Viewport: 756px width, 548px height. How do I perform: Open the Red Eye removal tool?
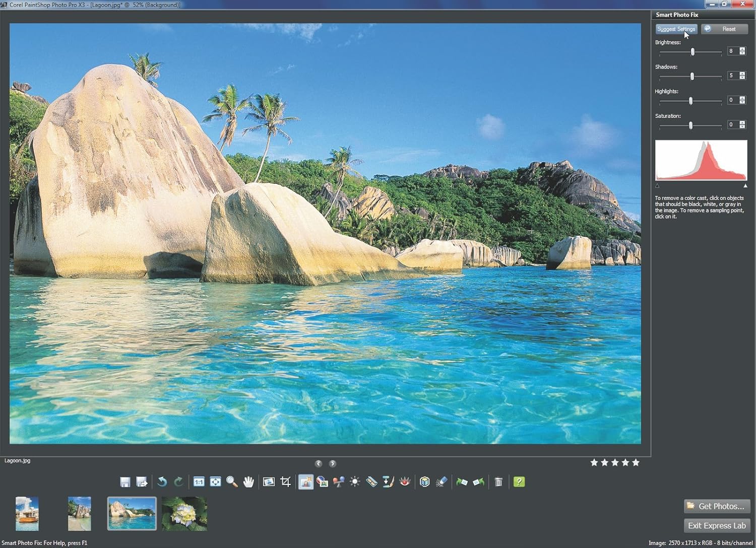coord(405,482)
